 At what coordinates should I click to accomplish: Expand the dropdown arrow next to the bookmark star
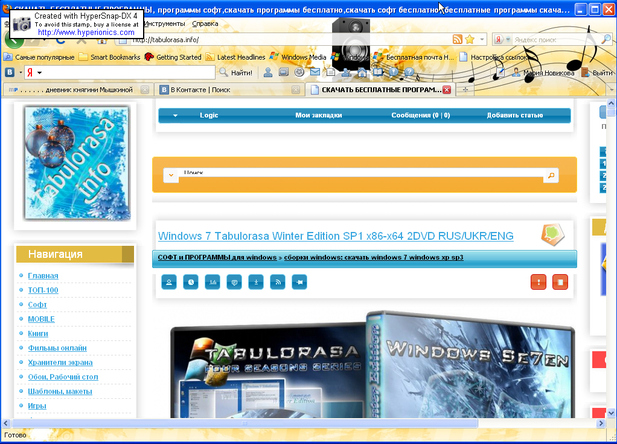482,39
